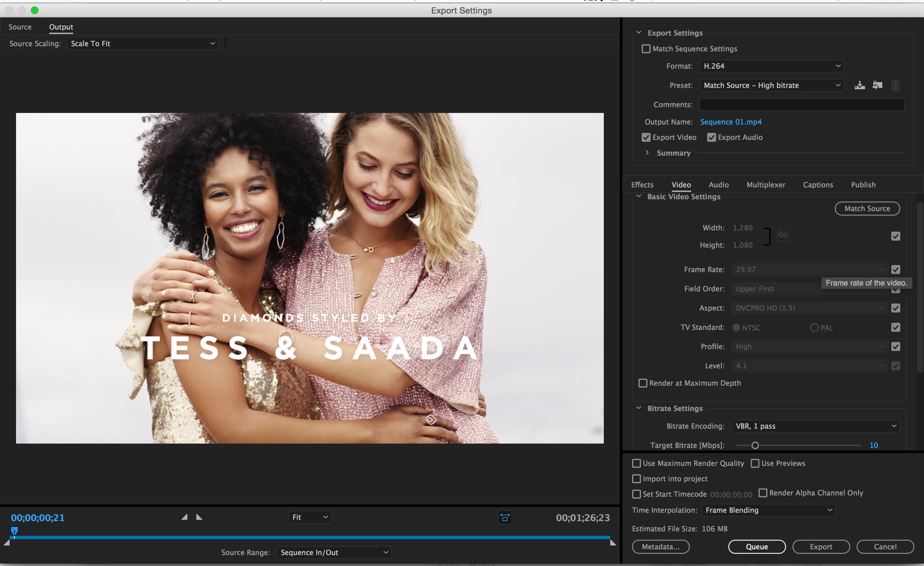Enable Use Maximum Render Quality
Image resolution: width=924 pixels, height=566 pixels.
pyautogui.click(x=637, y=463)
